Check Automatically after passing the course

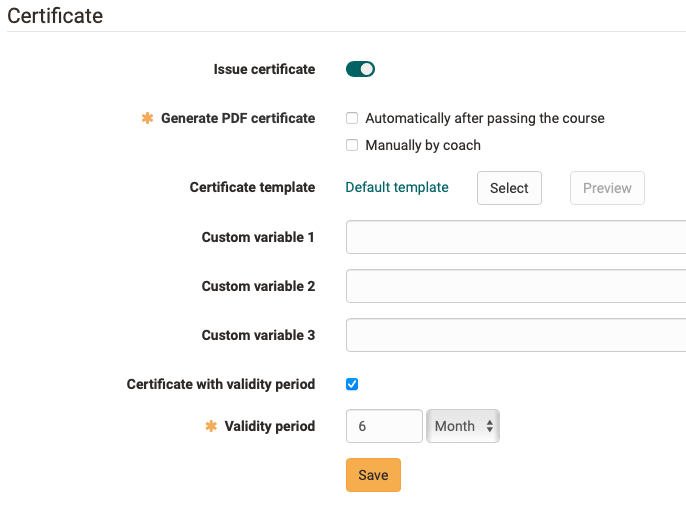click(352, 118)
